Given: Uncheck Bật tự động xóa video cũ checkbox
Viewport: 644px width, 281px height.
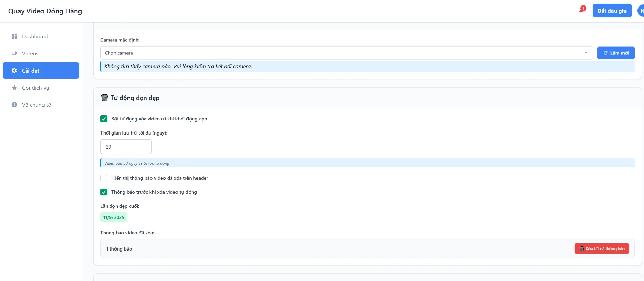Looking at the screenshot, I should click(104, 119).
